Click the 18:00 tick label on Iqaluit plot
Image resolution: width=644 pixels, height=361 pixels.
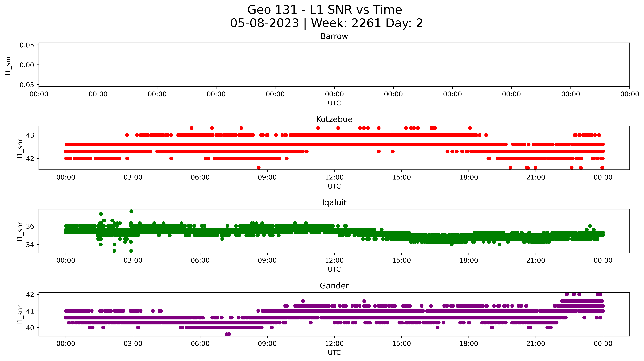(469, 261)
